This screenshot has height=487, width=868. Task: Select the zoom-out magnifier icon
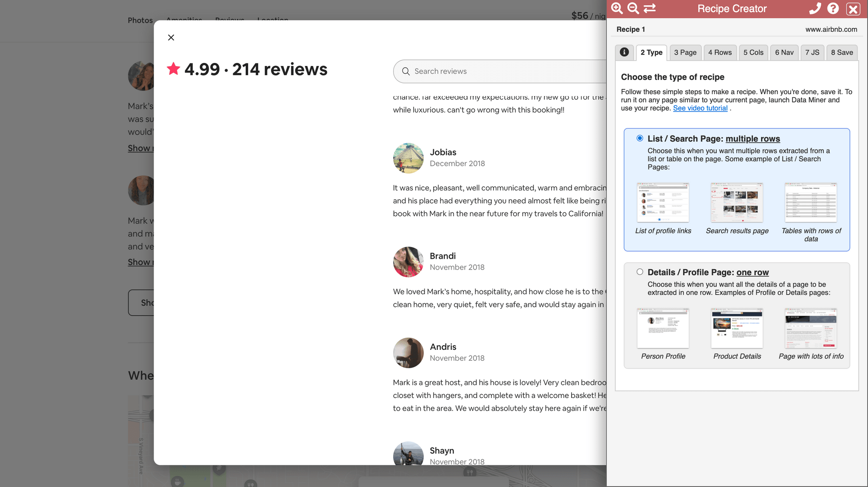(x=633, y=8)
